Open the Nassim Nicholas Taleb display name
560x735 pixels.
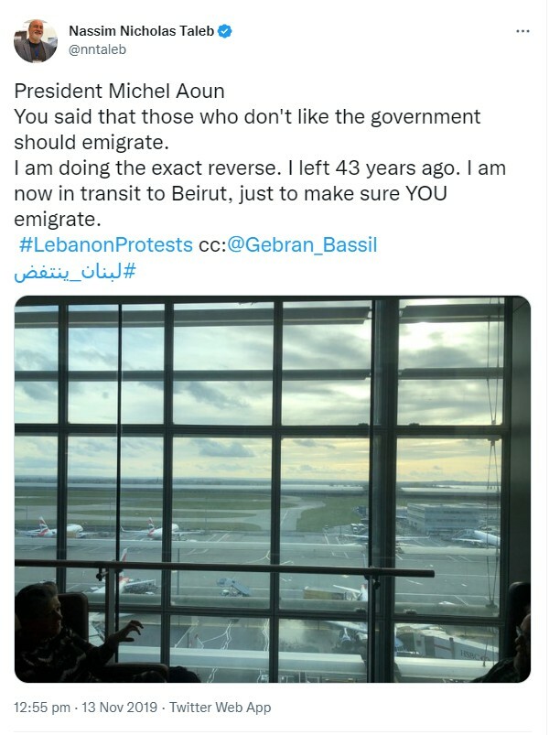(x=141, y=31)
